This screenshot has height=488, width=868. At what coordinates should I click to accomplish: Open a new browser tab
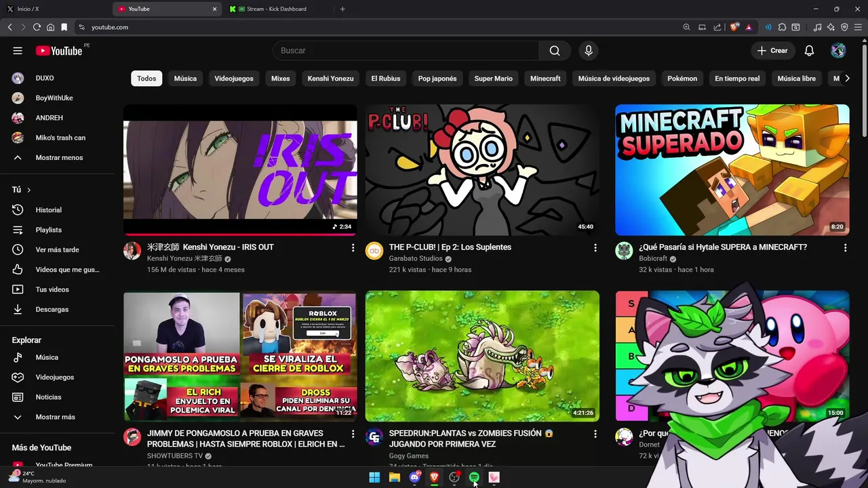point(342,9)
